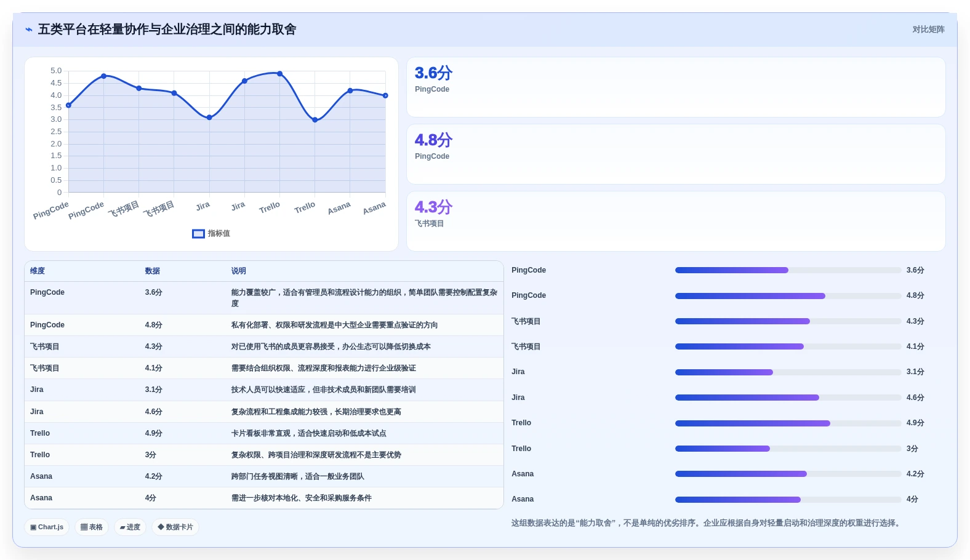970x560 pixels.
Task: Click the title "五类平台在轻量协作与企业治理之间的能力取舍"
Action: click(167, 30)
